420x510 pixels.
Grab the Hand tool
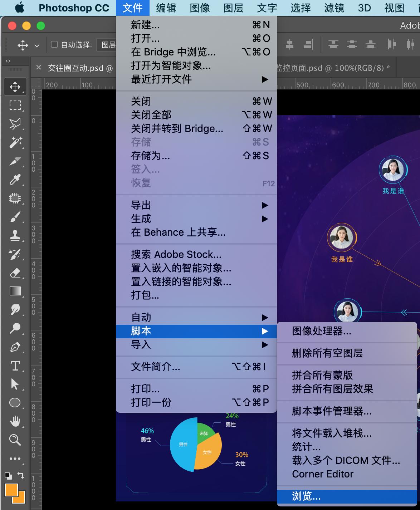pos(15,421)
